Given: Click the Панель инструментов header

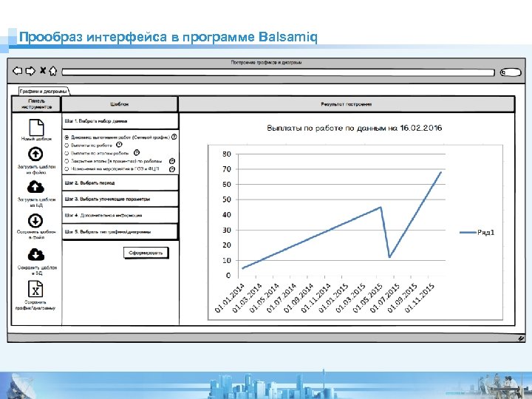Looking at the screenshot, I should pyautogui.click(x=36, y=104).
